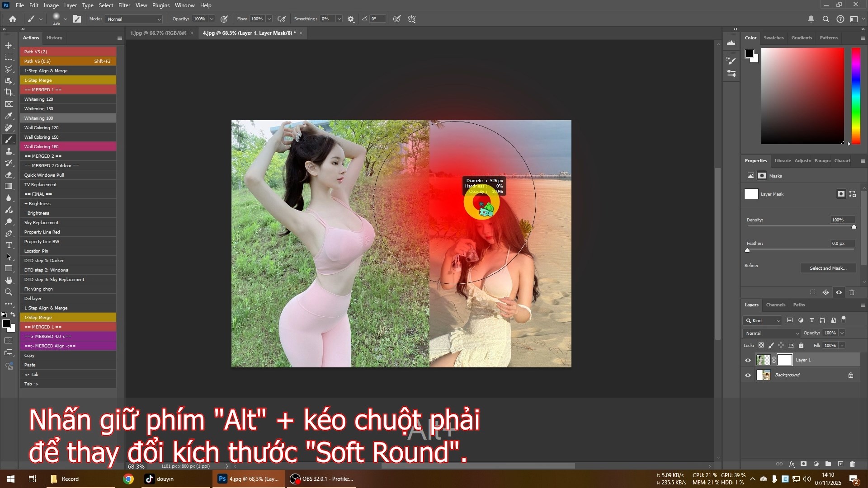
Task: Open the Filter menu
Action: click(124, 5)
